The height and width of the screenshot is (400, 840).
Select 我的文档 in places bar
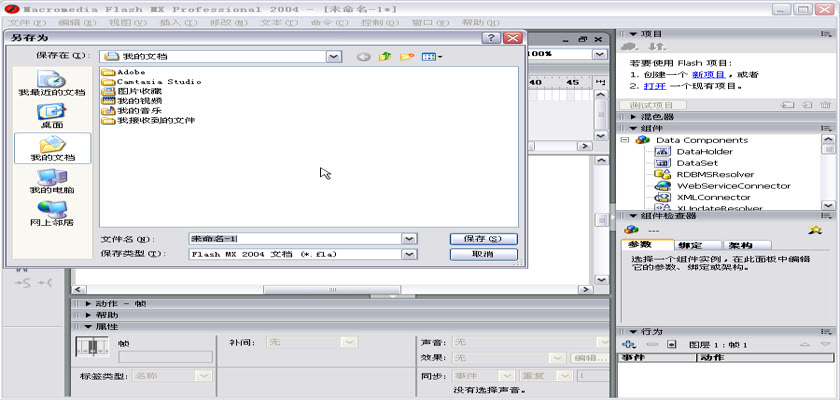pos(52,148)
